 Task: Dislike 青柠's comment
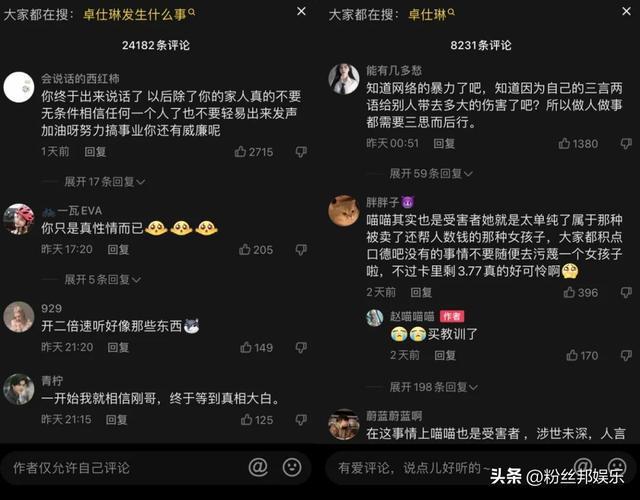coord(301,420)
